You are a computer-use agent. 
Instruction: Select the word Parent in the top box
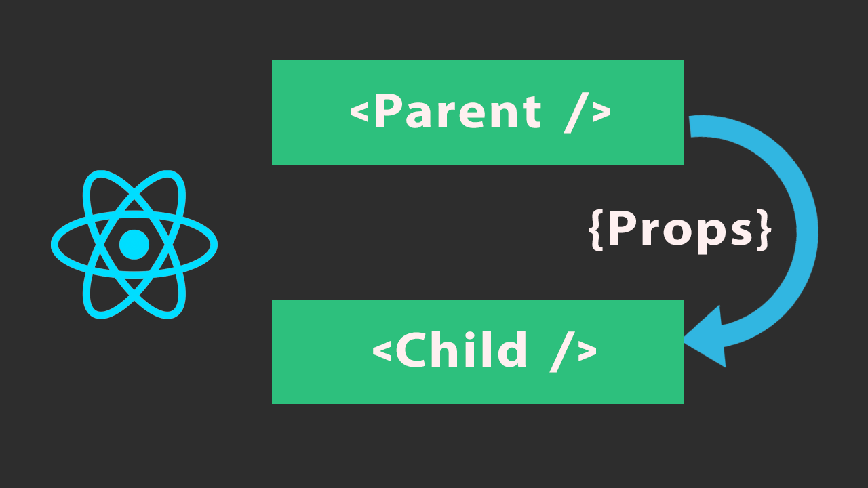pos(458,113)
